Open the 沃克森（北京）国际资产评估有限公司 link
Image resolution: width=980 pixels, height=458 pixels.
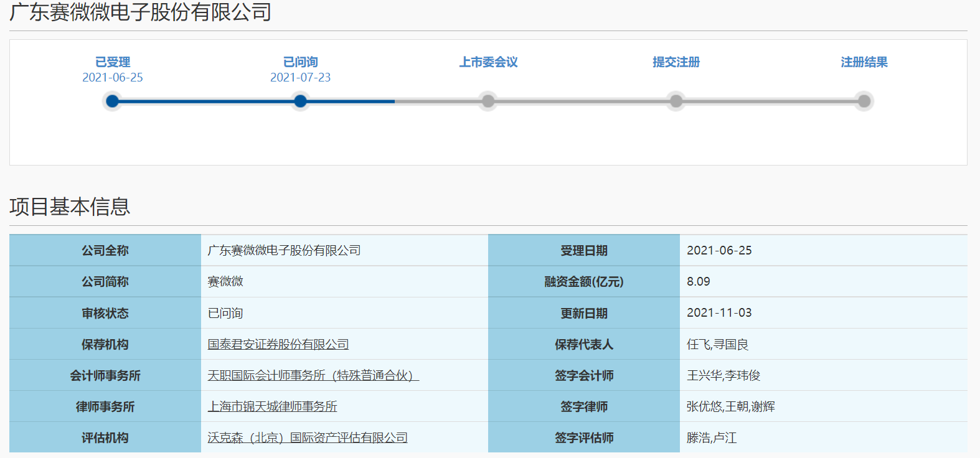coord(308,437)
